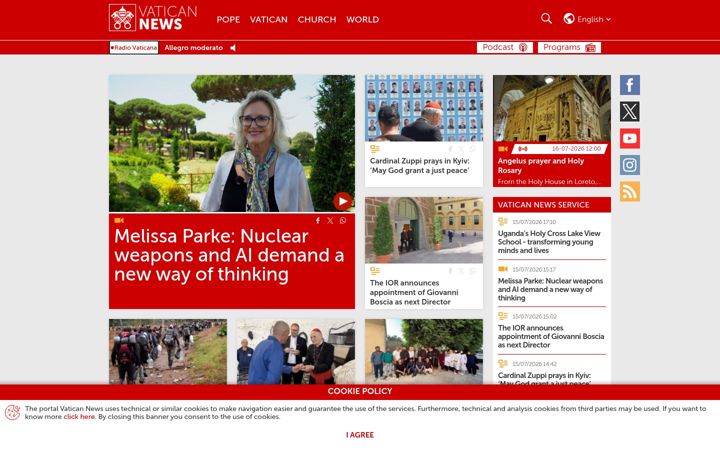Share Cardinal Zuppi card on X
Screen dimensions: 720x450
pos(461,149)
